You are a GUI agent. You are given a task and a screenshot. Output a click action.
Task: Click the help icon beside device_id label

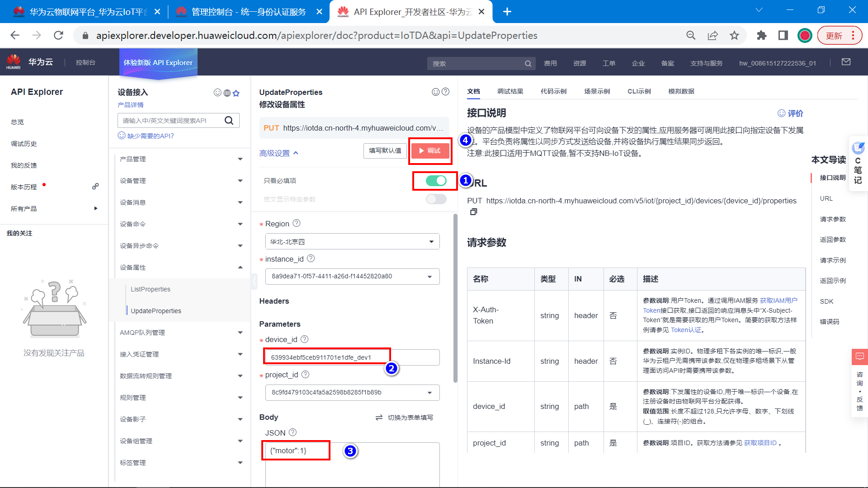click(304, 339)
